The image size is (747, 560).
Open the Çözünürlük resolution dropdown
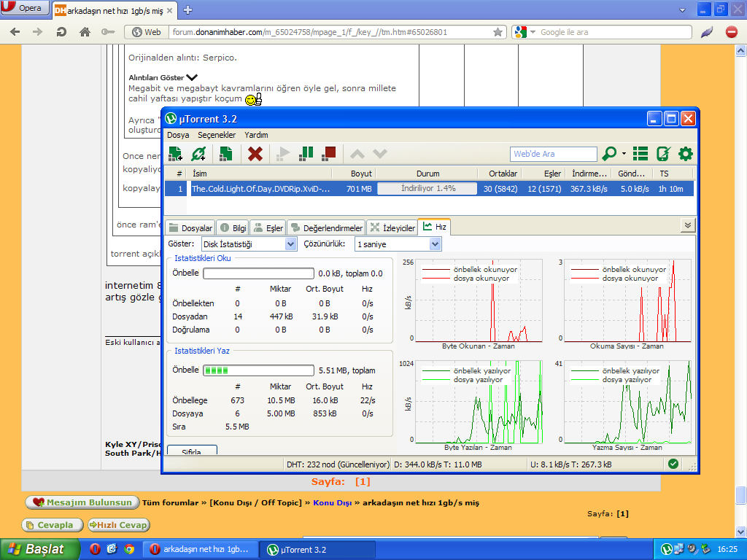[x=435, y=244]
